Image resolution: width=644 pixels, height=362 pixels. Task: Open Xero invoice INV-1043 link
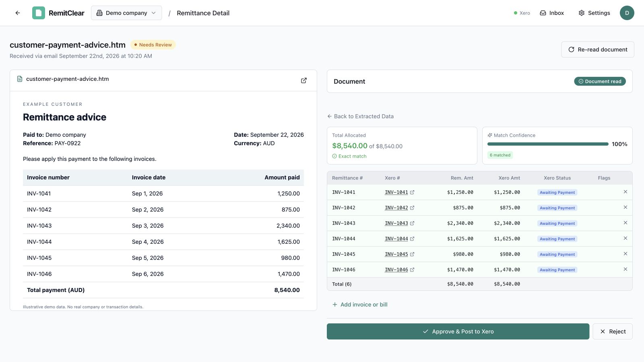pyautogui.click(x=399, y=223)
